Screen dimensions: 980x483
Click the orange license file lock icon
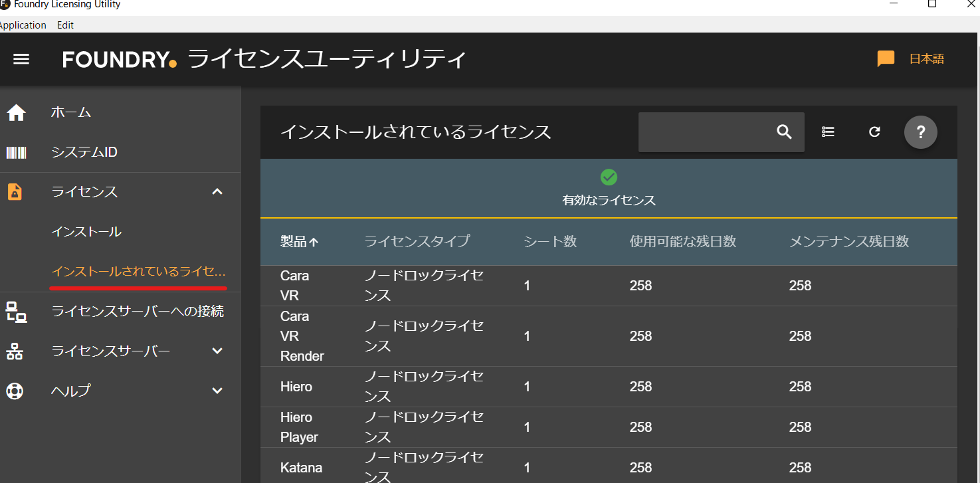tap(15, 192)
